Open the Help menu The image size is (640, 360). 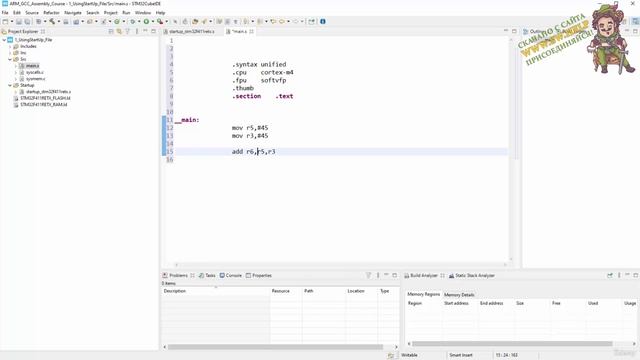160,13
